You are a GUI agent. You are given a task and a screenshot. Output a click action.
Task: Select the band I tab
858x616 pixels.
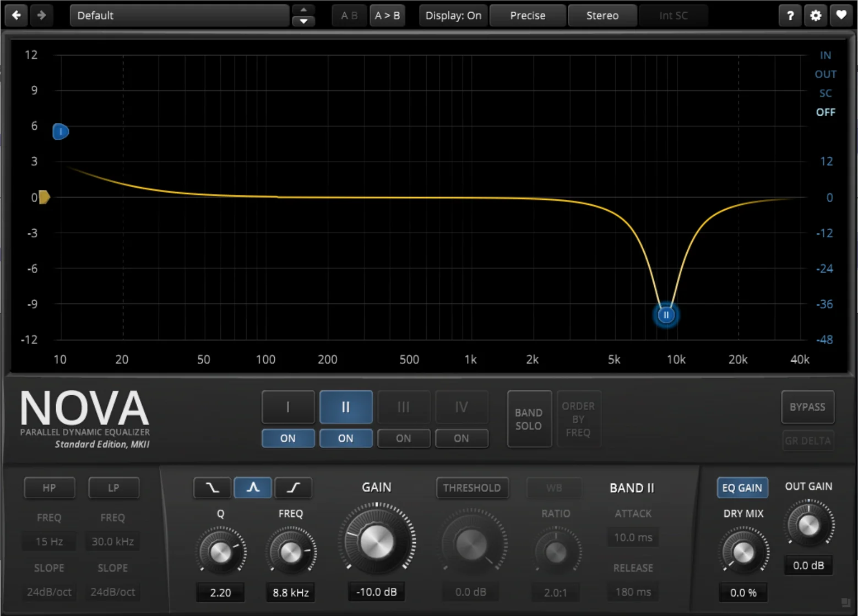[x=288, y=407]
